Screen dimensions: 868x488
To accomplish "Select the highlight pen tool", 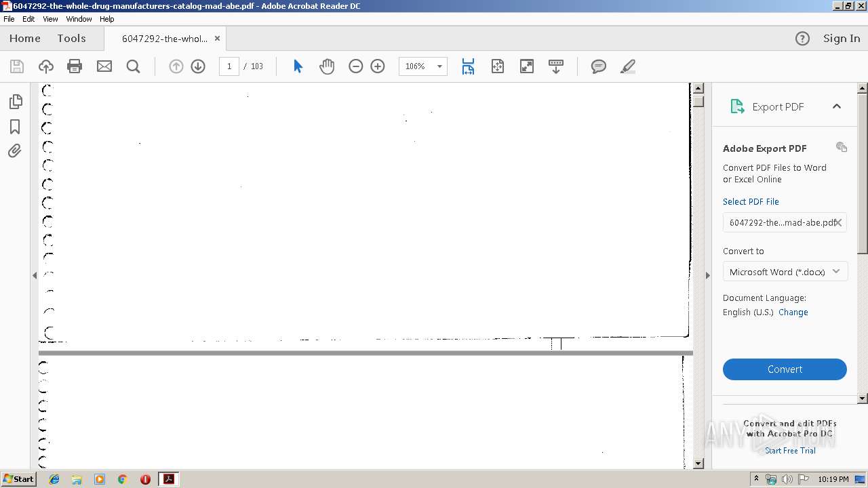I will tap(627, 66).
